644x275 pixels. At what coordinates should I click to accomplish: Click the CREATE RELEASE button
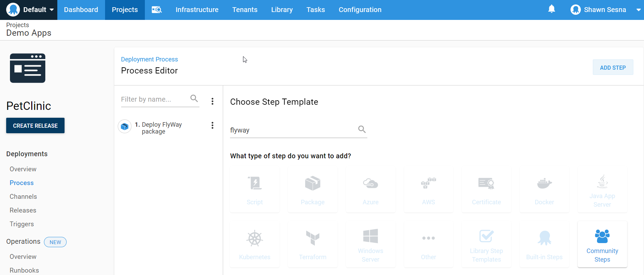click(x=35, y=126)
